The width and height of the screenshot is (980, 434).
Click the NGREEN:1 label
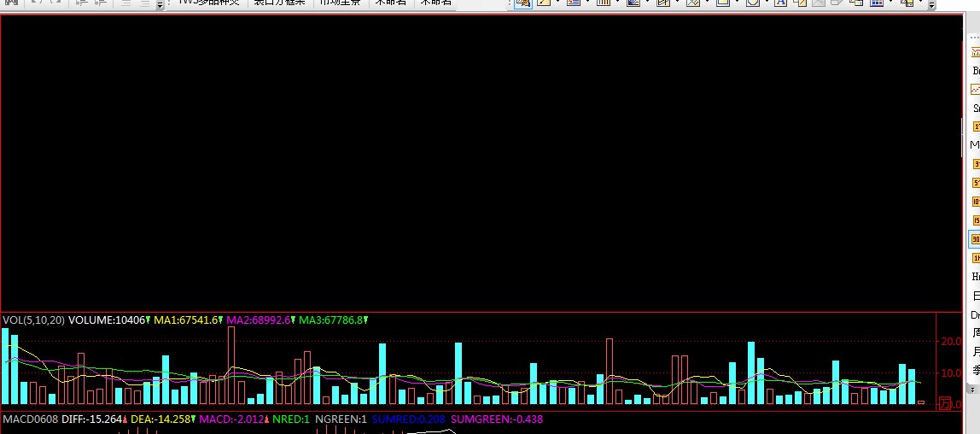pyautogui.click(x=341, y=419)
